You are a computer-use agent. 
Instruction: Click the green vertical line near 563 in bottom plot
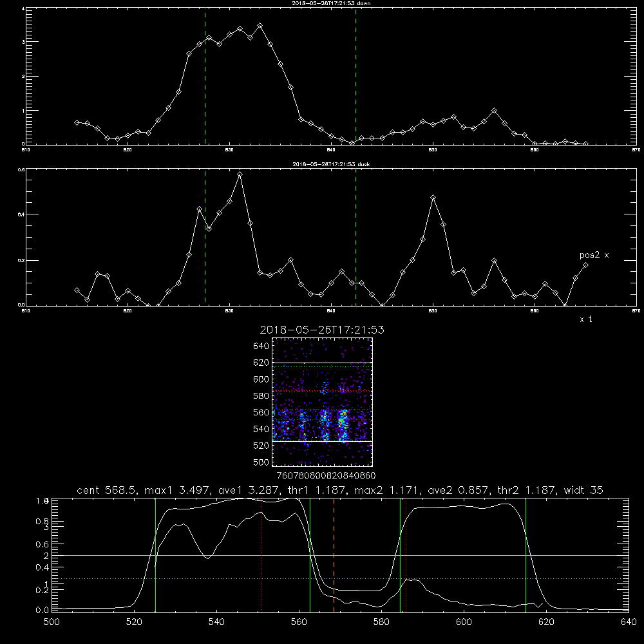point(310,555)
